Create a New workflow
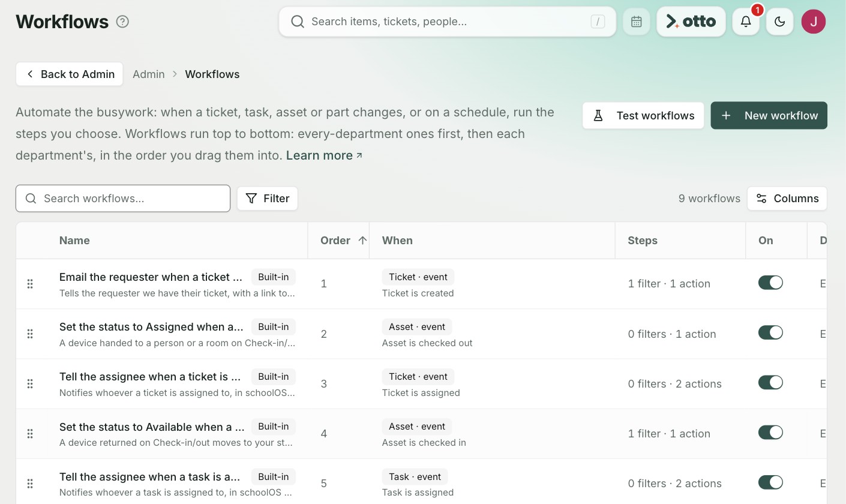Viewport: 846px width, 504px height. click(769, 116)
